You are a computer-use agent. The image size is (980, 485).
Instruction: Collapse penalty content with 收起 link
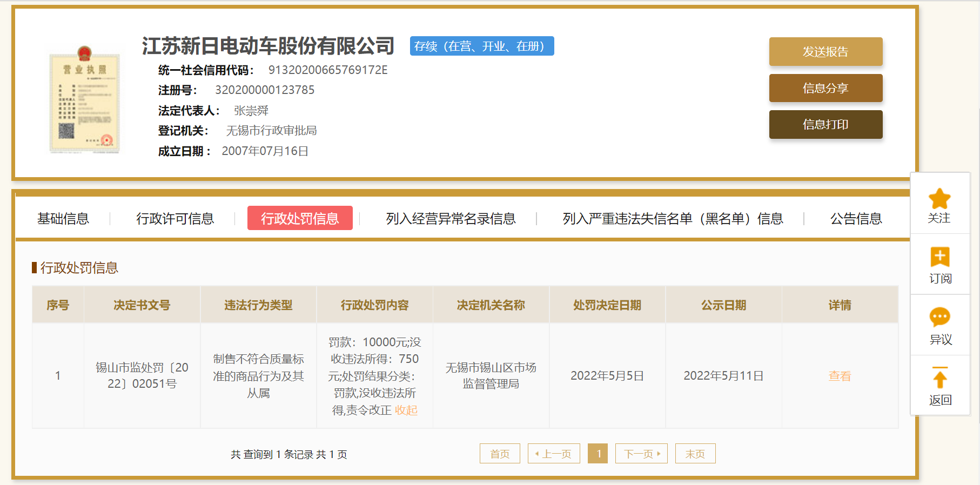pyautogui.click(x=406, y=410)
